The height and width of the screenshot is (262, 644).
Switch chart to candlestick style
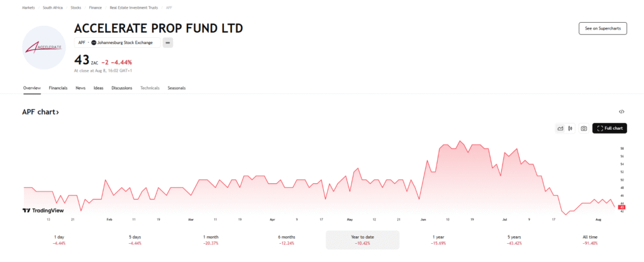(570, 128)
